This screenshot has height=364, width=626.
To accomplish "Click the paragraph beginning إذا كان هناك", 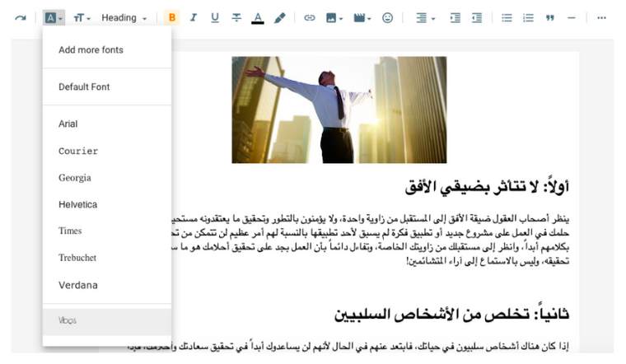I will pos(348,346).
